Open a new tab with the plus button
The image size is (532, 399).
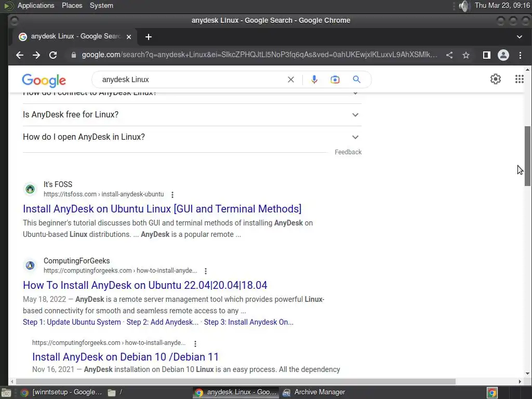pyautogui.click(x=148, y=37)
